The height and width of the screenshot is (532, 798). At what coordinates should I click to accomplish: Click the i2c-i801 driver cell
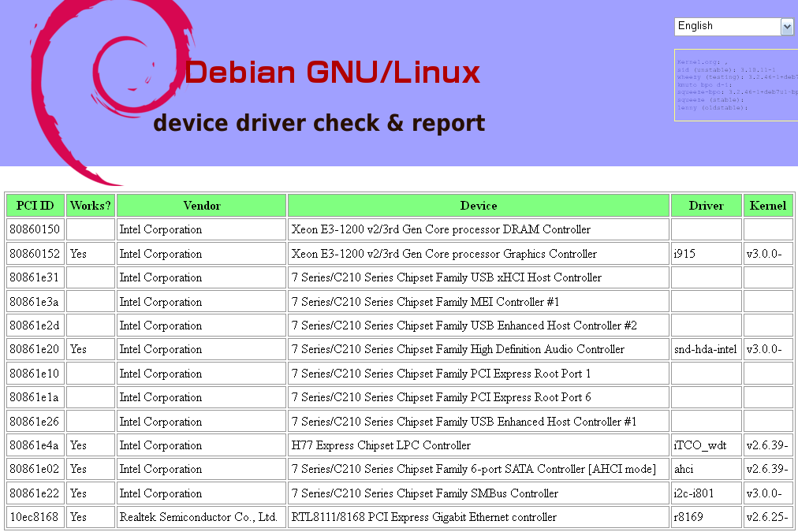pyautogui.click(x=706, y=493)
